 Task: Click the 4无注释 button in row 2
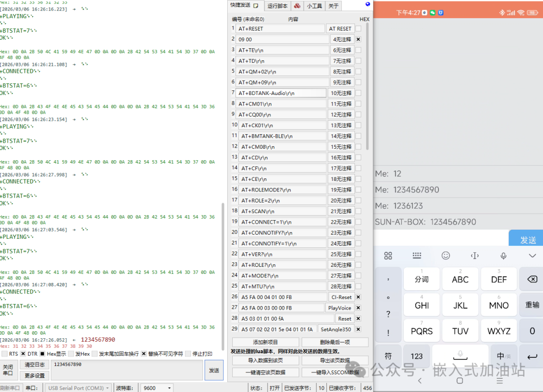click(342, 39)
